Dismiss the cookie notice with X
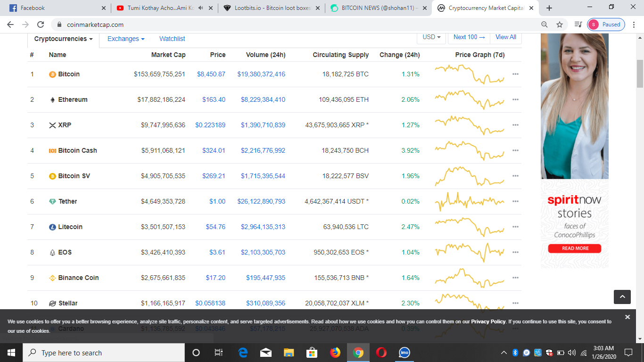644x362 pixels. tap(627, 317)
